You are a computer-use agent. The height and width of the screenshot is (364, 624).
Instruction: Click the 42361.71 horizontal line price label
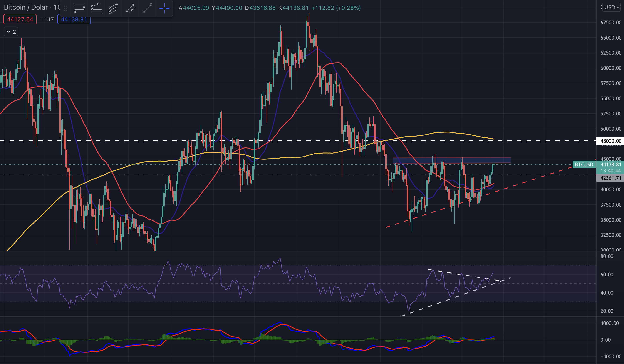tap(610, 178)
